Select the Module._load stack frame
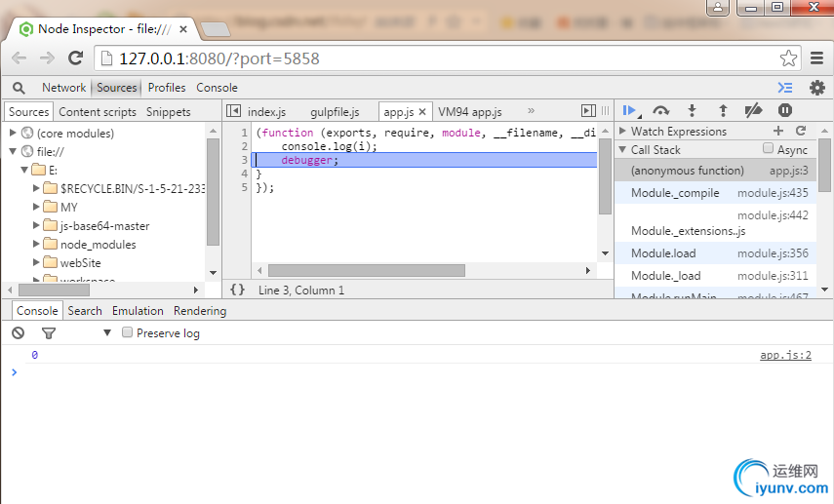 pyautogui.click(x=715, y=276)
